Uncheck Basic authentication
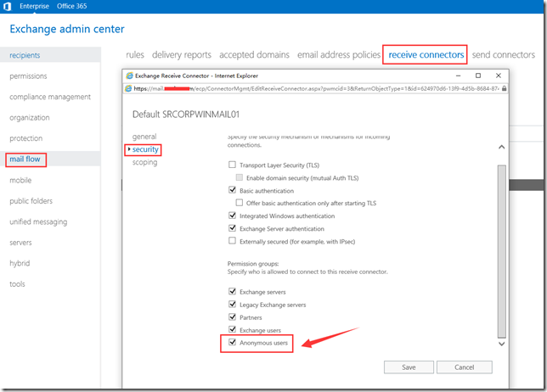 [232, 190]
